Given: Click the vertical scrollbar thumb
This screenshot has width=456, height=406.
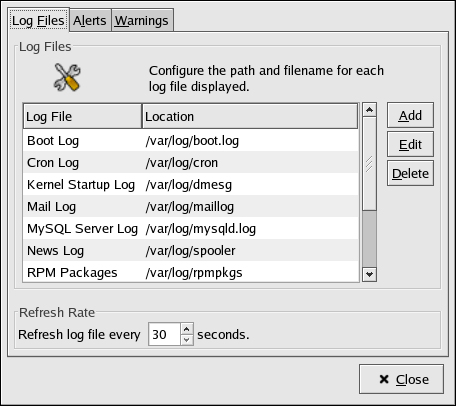Looking at the screenshot, I should [x=369, y=163].
